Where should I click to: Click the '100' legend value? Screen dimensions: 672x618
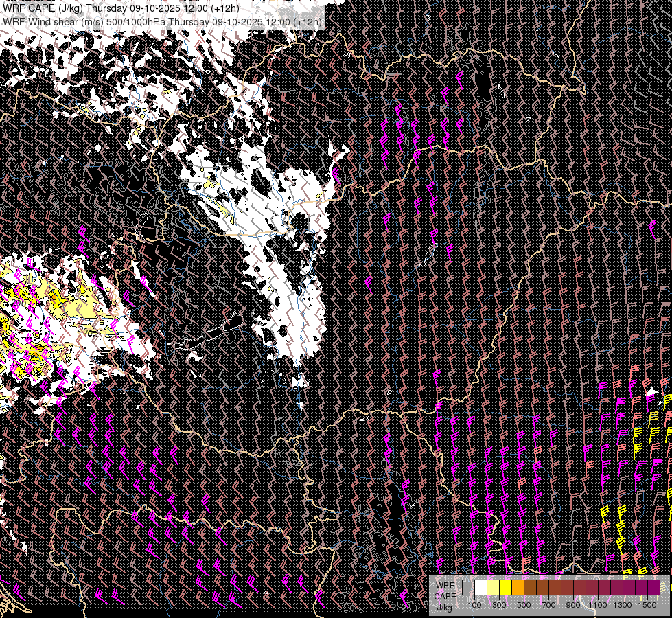[x=474, y=605]
